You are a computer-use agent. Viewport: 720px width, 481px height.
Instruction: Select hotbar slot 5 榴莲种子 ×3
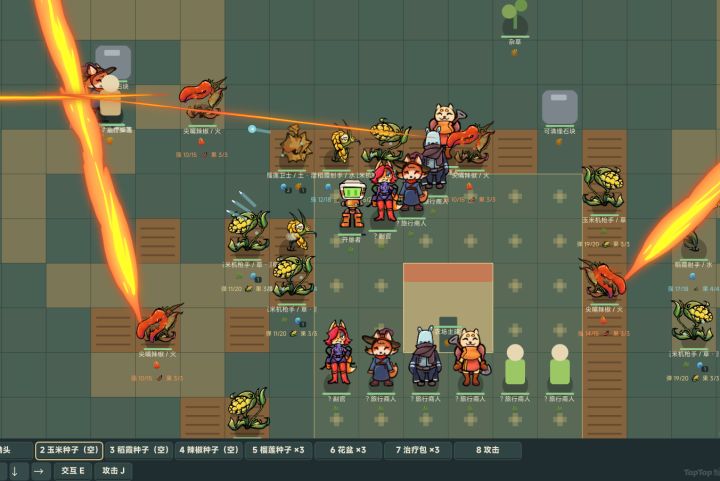[x=278, y=450]
